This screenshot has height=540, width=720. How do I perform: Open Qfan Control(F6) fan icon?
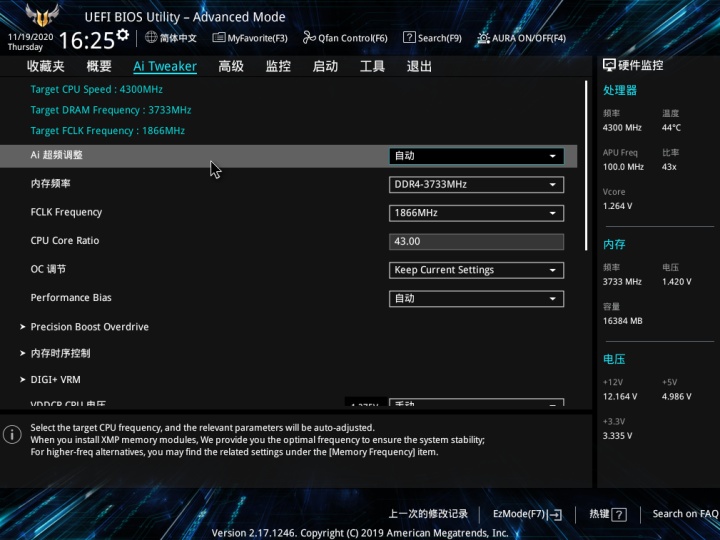click(x=309, y=37)
